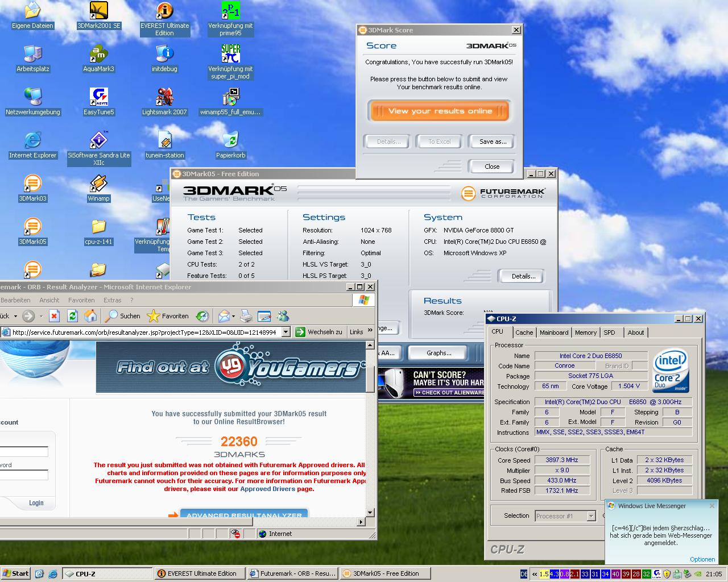Click the Show Desktop quick launch icon
The height and width of the screenshot is (582, 728).
tap(40, 573)
